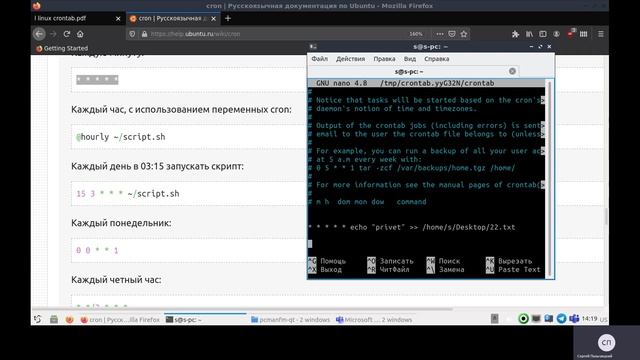The width and height of the screenshot is (640, 360).
Task: Click the grid extension icon in Firefox toolbar
Action: (584, 34)
